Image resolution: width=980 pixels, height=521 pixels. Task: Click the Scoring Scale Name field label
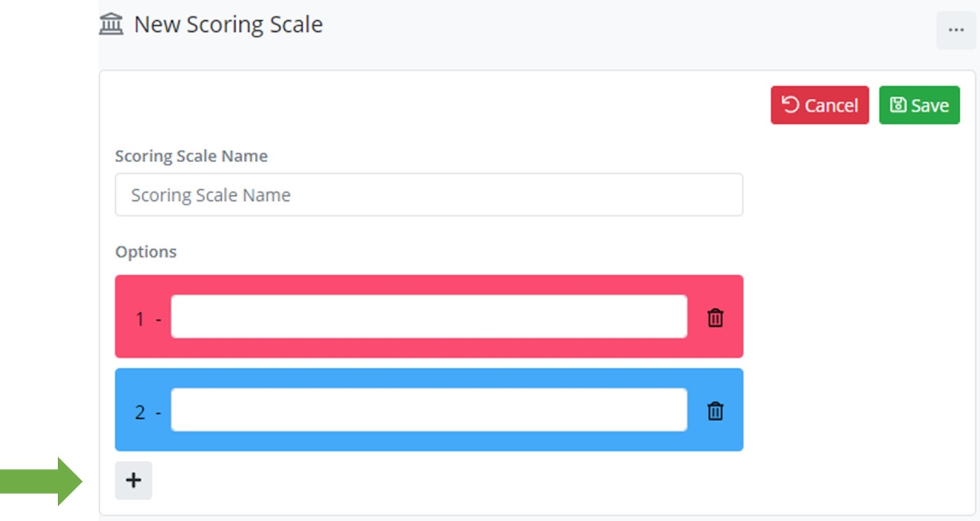pos(191,156)
